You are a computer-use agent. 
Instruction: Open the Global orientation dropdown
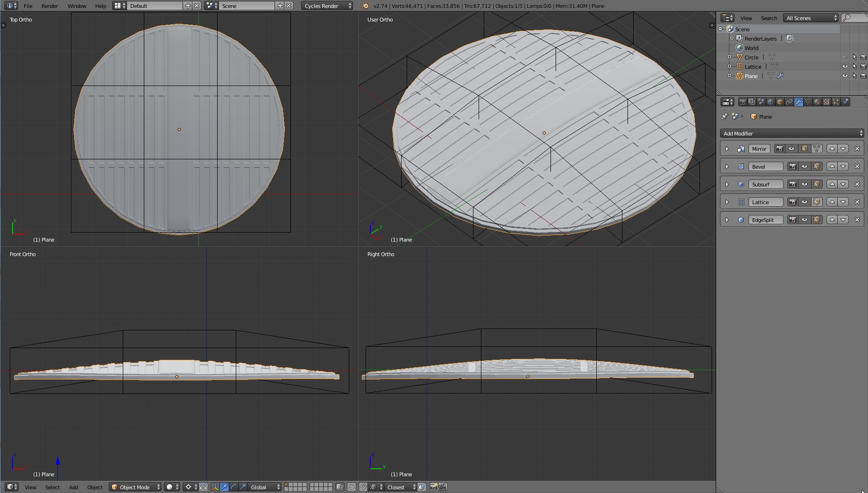pos(265,487)
